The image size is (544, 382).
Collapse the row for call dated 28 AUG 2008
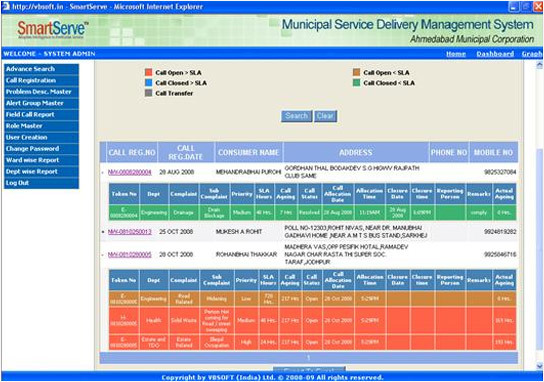pos(103,172)
